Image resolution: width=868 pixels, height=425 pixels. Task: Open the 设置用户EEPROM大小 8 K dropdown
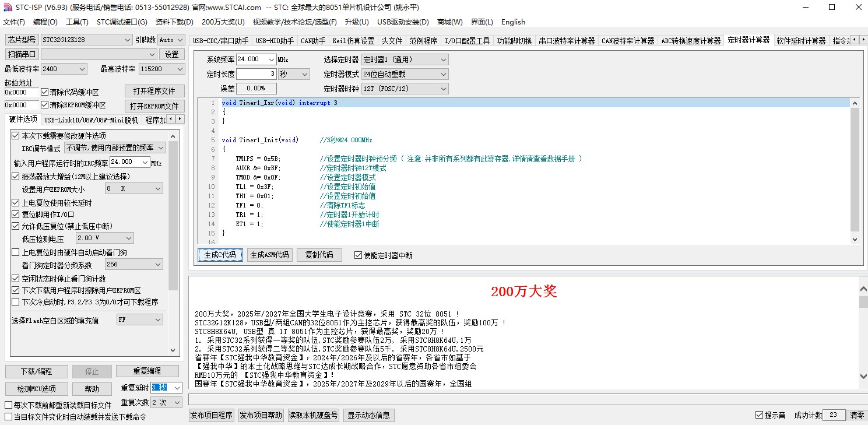click(x=133, y=189)
